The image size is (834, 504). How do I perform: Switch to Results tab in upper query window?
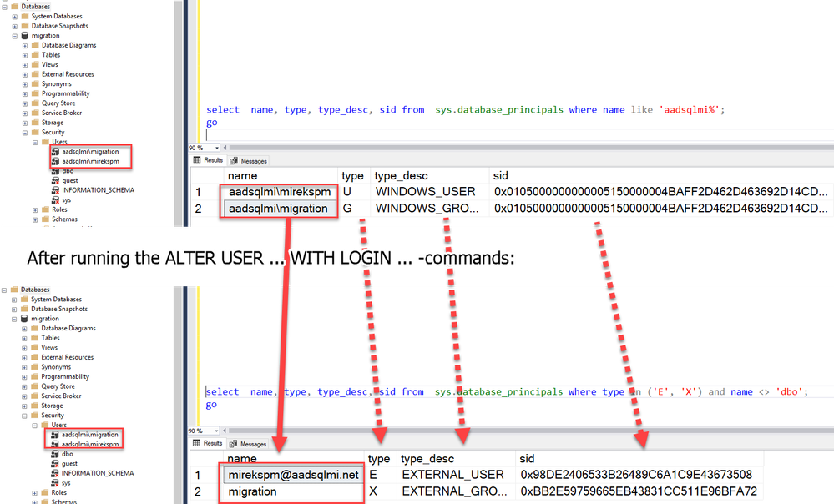click(208, 160)
